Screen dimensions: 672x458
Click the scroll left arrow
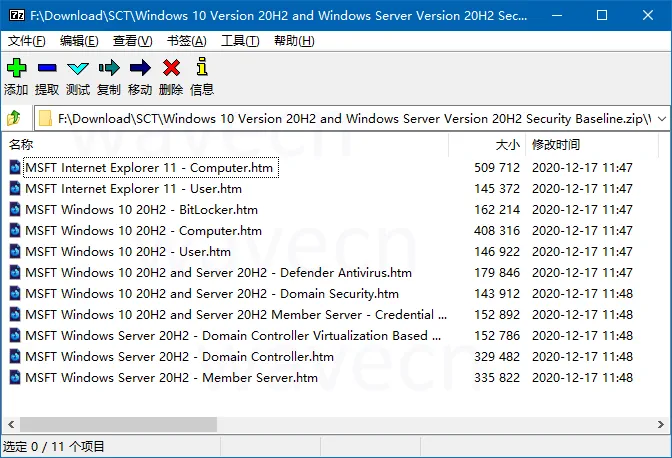[11, 425]
